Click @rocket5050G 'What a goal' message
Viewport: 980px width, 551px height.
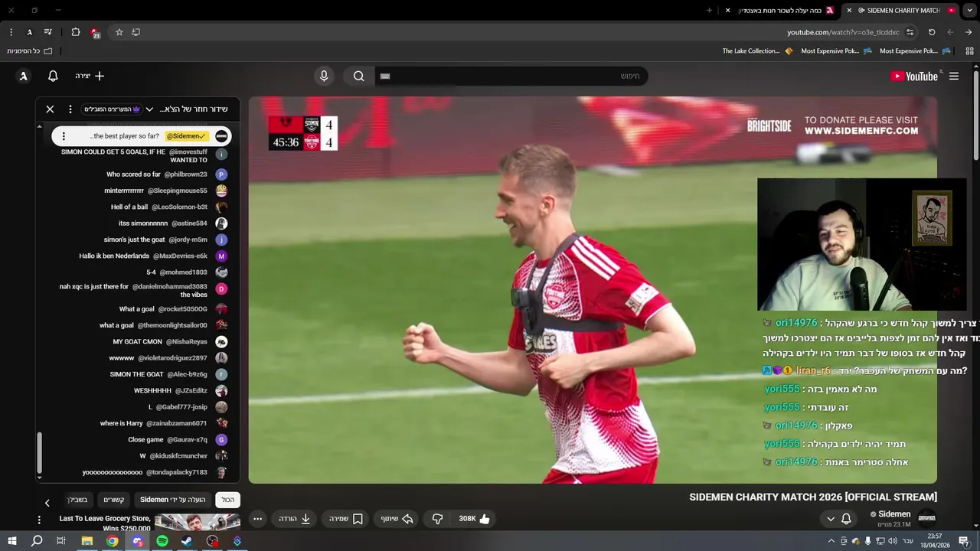163,309
